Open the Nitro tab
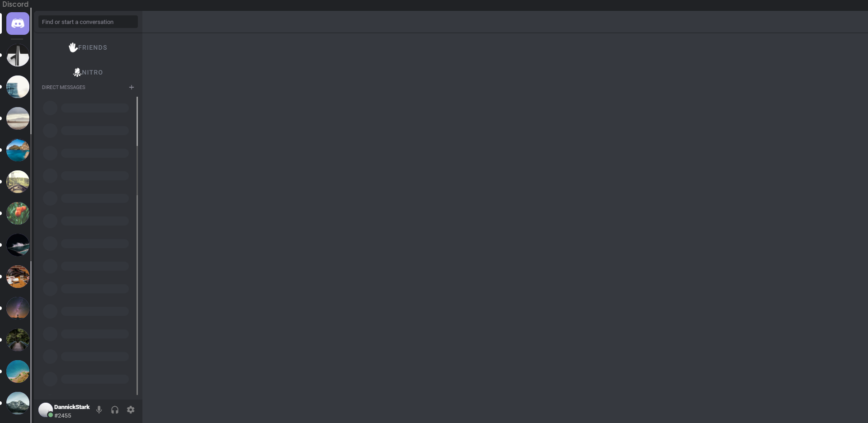 point(88,72)
